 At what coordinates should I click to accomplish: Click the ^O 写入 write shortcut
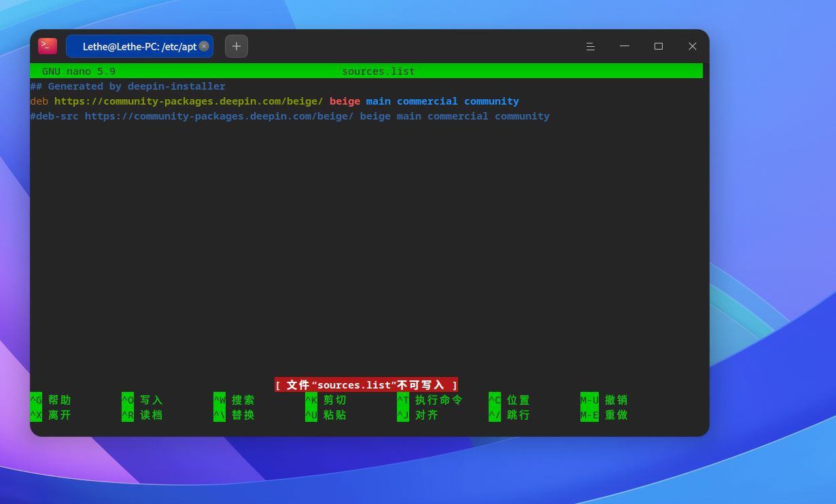142,400
